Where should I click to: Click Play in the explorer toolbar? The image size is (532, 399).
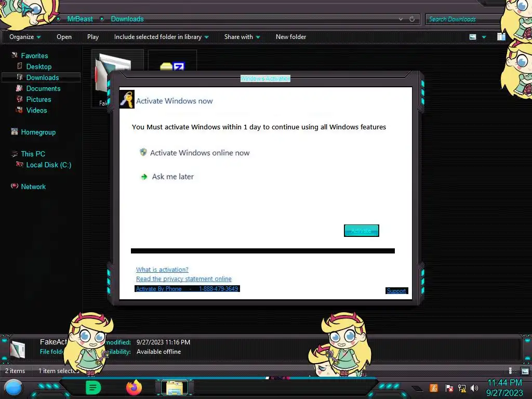point(93,37)
